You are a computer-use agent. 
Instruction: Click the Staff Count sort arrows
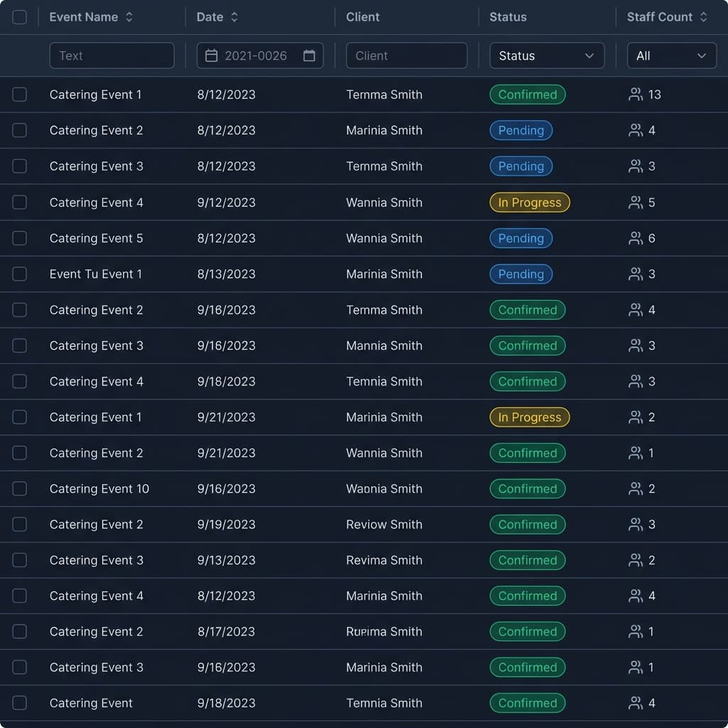(x=703, y=17)
